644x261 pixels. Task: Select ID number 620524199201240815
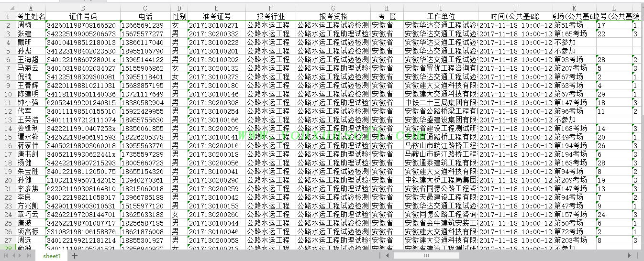coord(83,102)
